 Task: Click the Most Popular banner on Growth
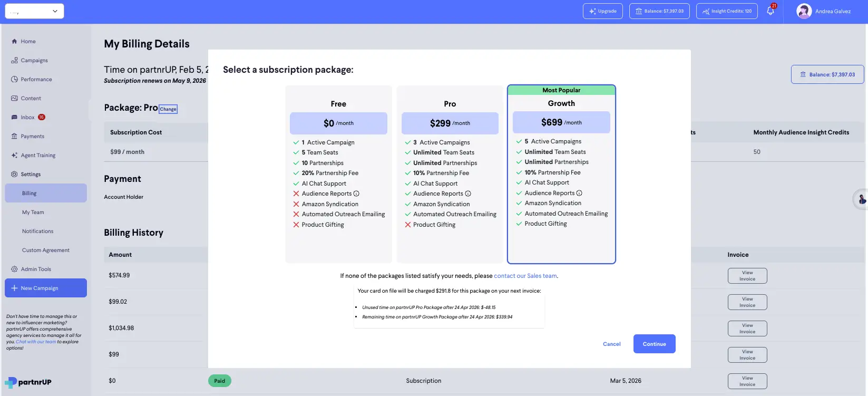point(561,90)
